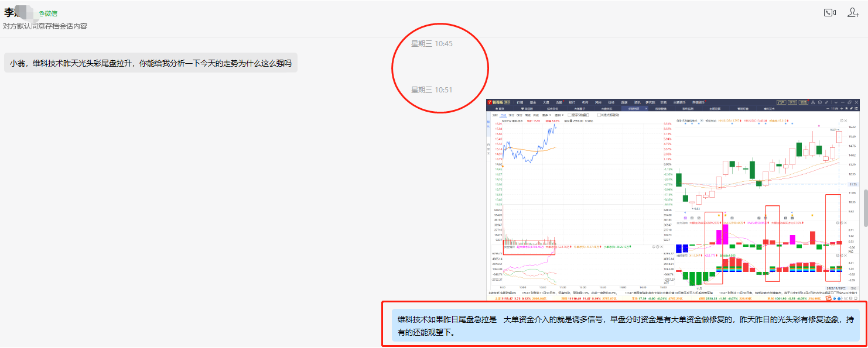Click the add member icon
The width and height of the screenshot is (868, 348).
(x=853, y=13)
